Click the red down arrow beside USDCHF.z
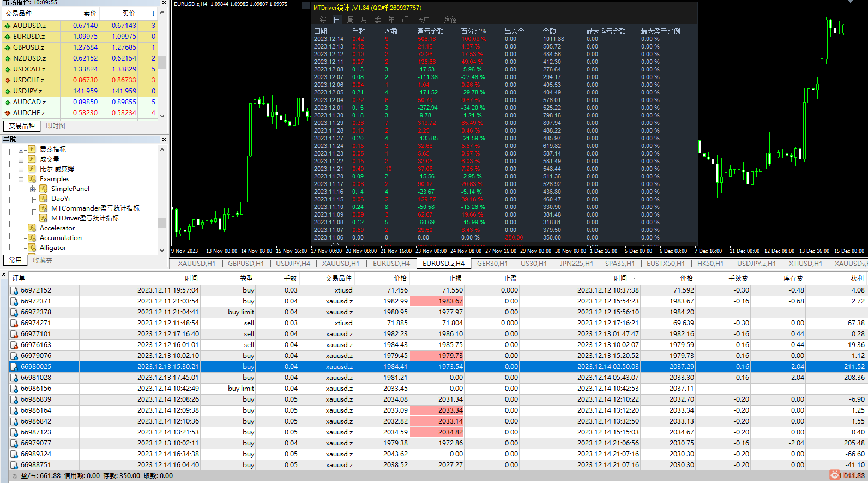Image resolution: width=868 pixels, height=483 pixels. click(x=7, y=80)
